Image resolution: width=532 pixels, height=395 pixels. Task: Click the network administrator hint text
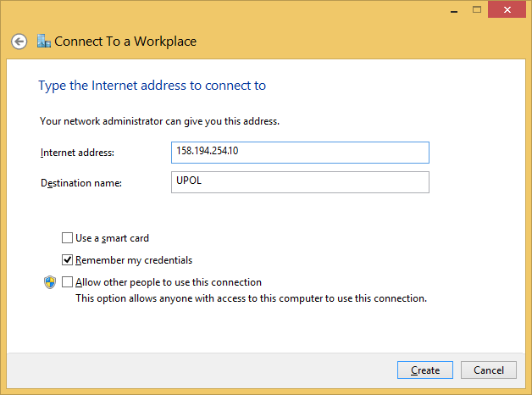[159, 121]
